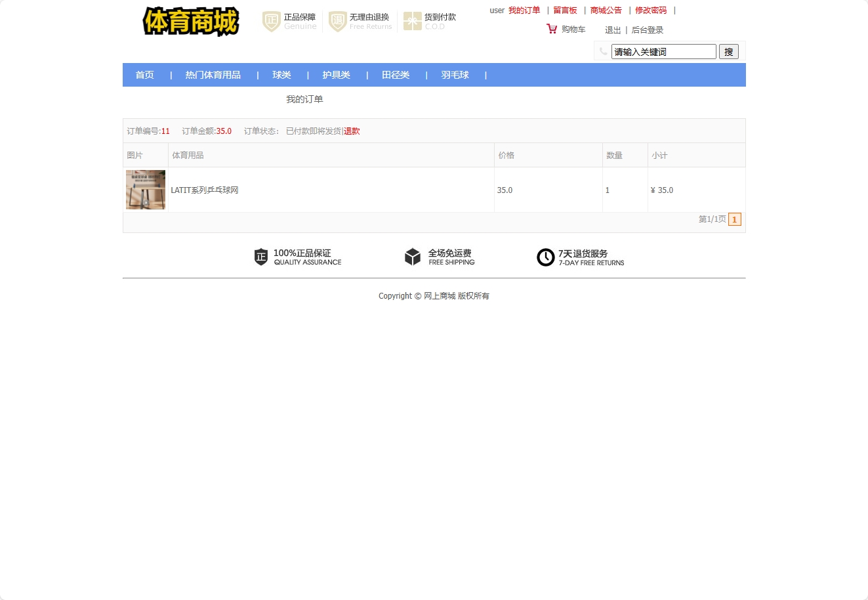Click the 正品保障 genuine guarantee badge icon
Viewport: 868px width, 600px height.
[x=270, y=21]
